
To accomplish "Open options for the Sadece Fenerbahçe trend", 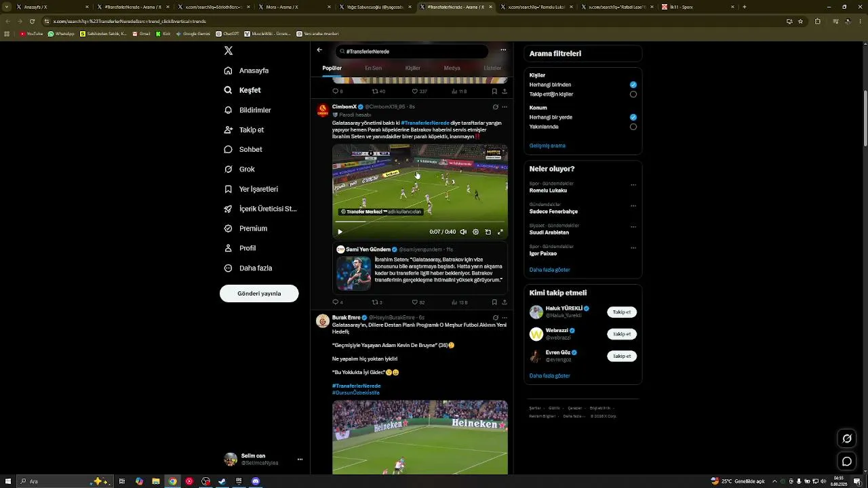I will point(633,206).
